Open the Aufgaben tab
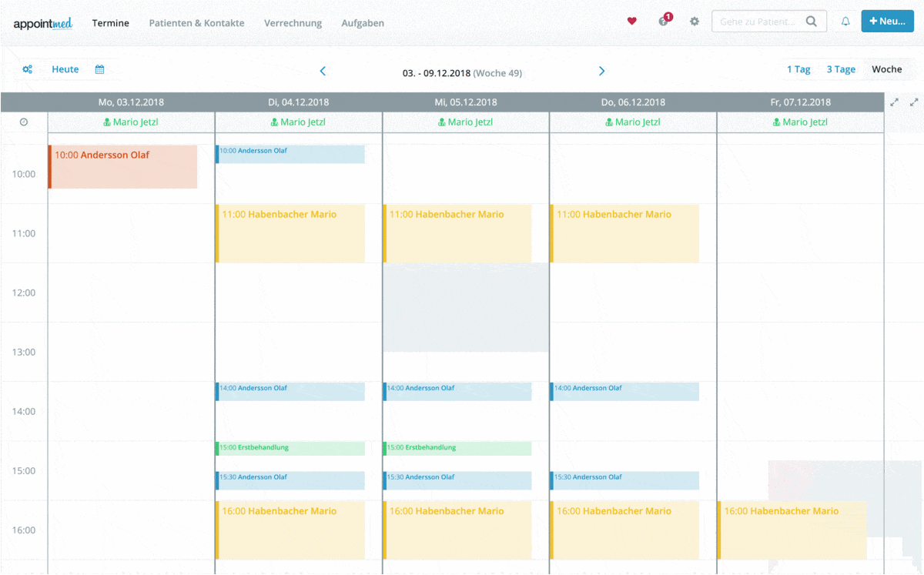This screenshot has height=575, width=924. pyautogui.click(x=363, y=23)
